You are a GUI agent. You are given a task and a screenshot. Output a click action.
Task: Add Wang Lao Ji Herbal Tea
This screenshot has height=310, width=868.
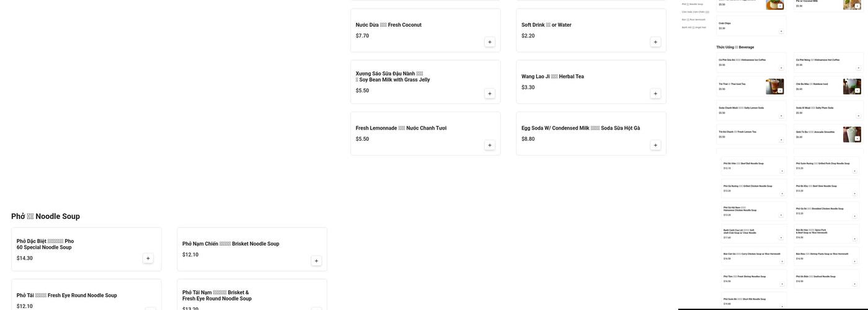pos(655,94)
